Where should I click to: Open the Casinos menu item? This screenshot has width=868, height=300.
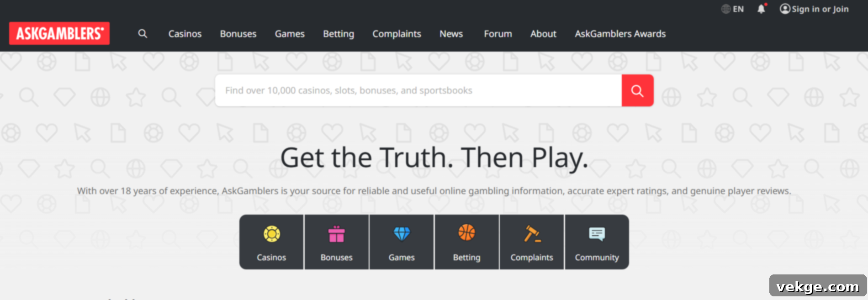pyautogui.click(x=185, y=34)
